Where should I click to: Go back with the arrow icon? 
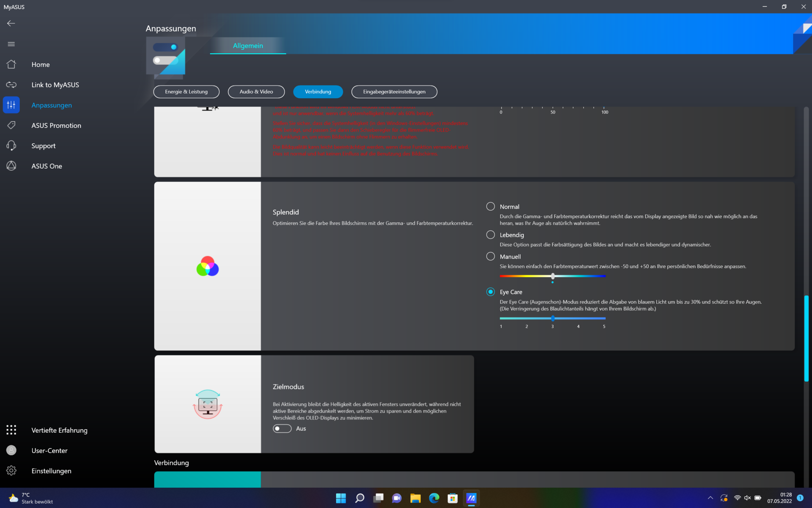coord(11,23)
